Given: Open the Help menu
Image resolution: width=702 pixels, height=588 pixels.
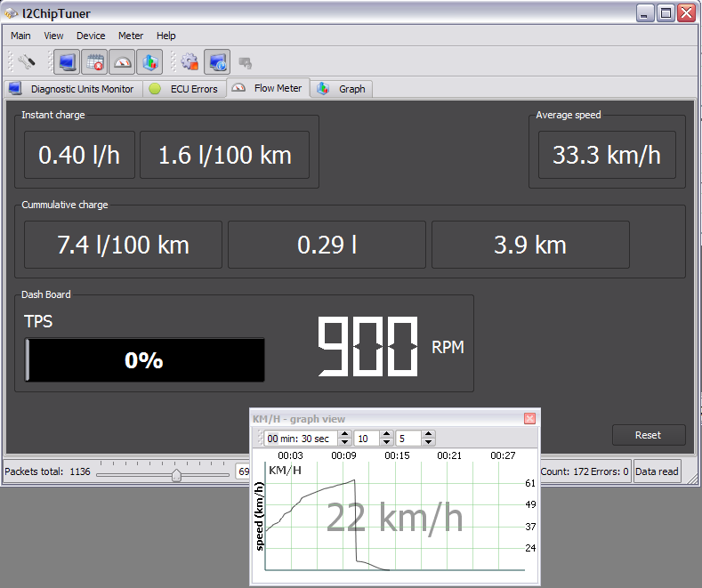Looking at the screenshot, I should pos(166,36).
